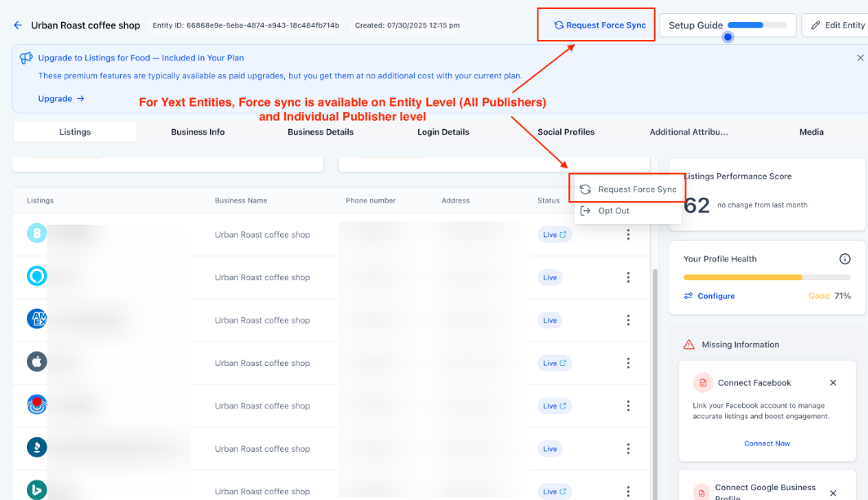This screenshot has width=868, height=500.
Task: Select Opt Out from the context menu
Action: coord(613,211)
